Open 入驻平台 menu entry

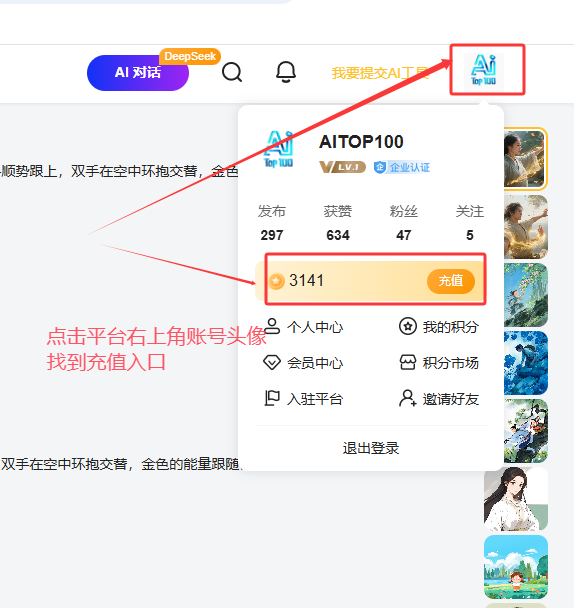pyautogui.click(x=303, y=399)
